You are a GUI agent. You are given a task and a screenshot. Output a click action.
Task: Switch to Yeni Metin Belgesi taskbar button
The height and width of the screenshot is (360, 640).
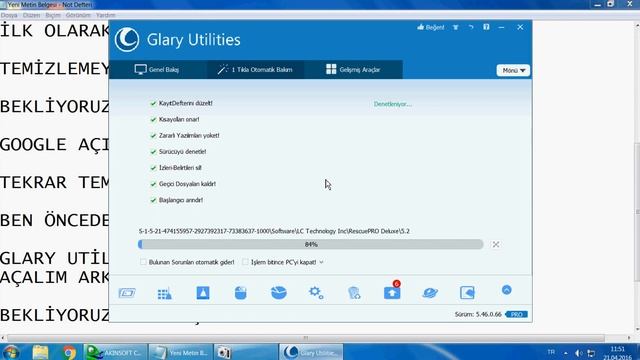click(x=180, y=352)
